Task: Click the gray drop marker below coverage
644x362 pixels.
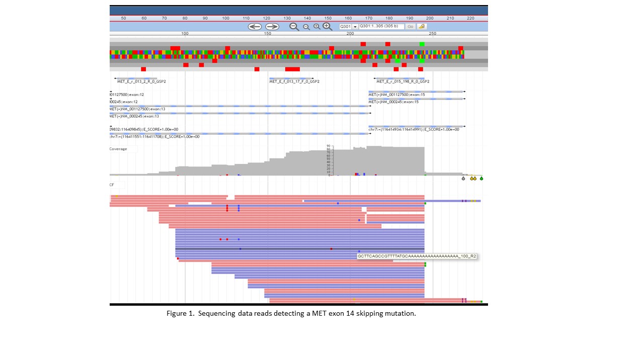Action: 463,178
